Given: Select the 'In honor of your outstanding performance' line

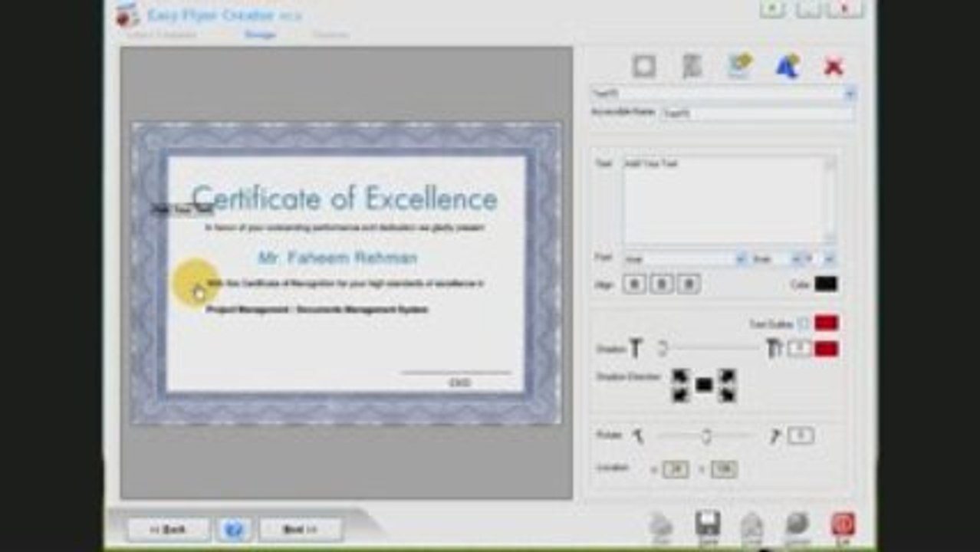Looking at the screenshot, I should [344, 228].
